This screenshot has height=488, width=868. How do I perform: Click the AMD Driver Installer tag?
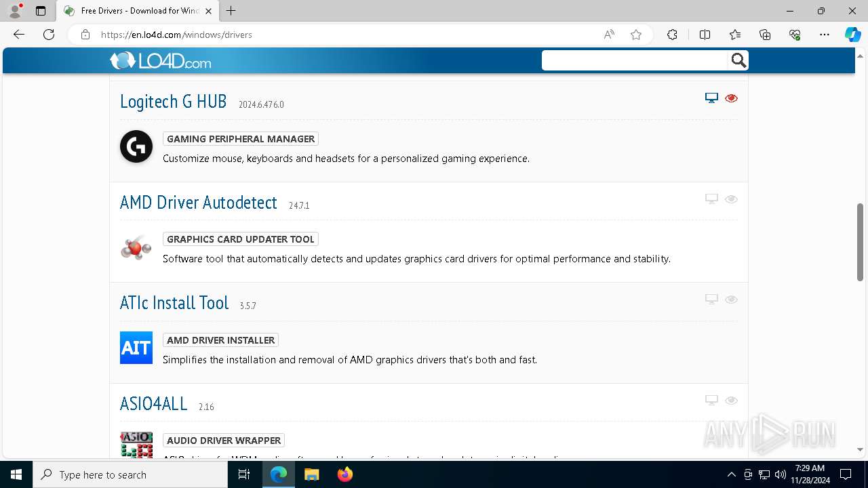coord(220,340)
